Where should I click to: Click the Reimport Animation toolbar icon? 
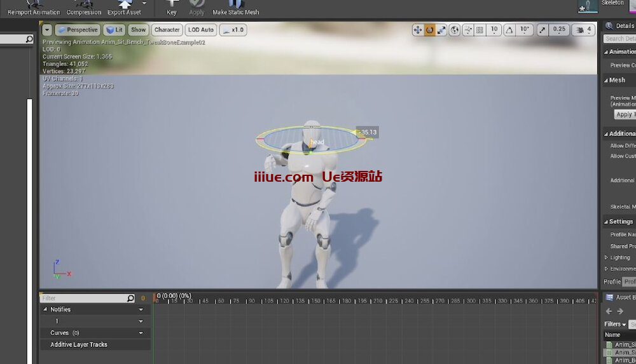(33, 8)
